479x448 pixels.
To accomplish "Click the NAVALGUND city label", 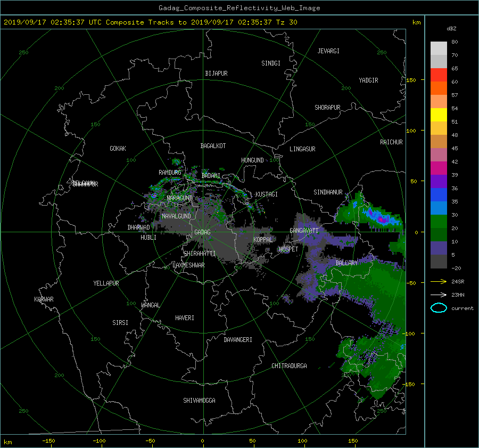I will pyautogui.click(x=176, y=216).
